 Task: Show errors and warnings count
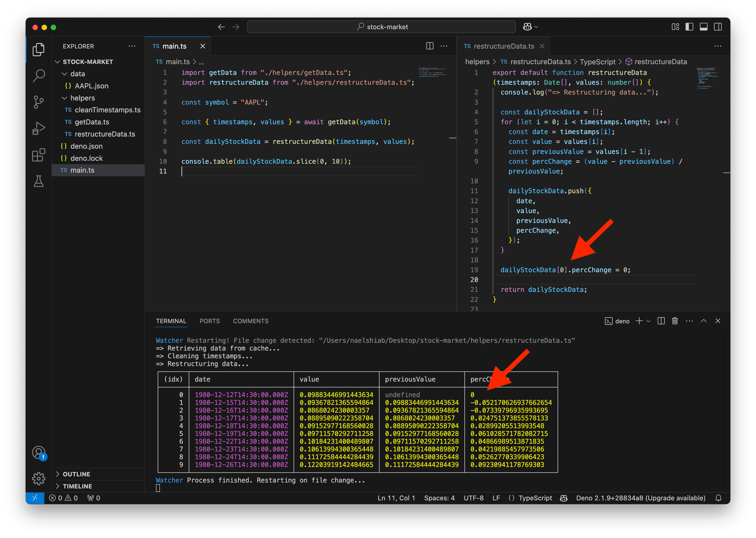[63, 498]
